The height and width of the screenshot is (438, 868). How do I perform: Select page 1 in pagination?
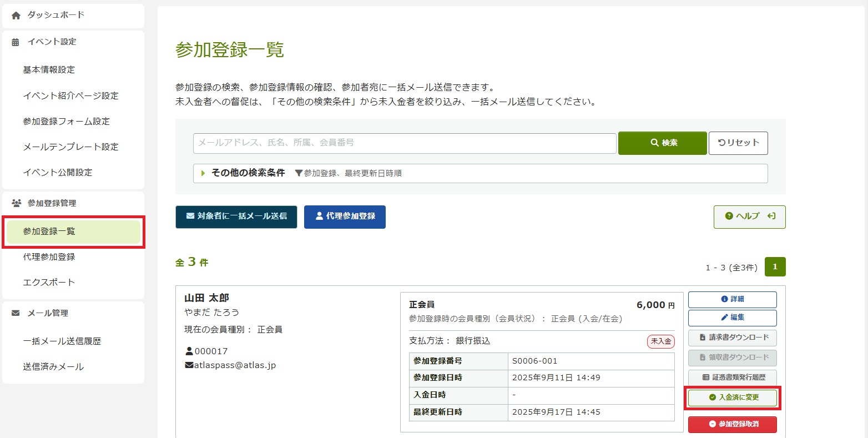point(775,267)
